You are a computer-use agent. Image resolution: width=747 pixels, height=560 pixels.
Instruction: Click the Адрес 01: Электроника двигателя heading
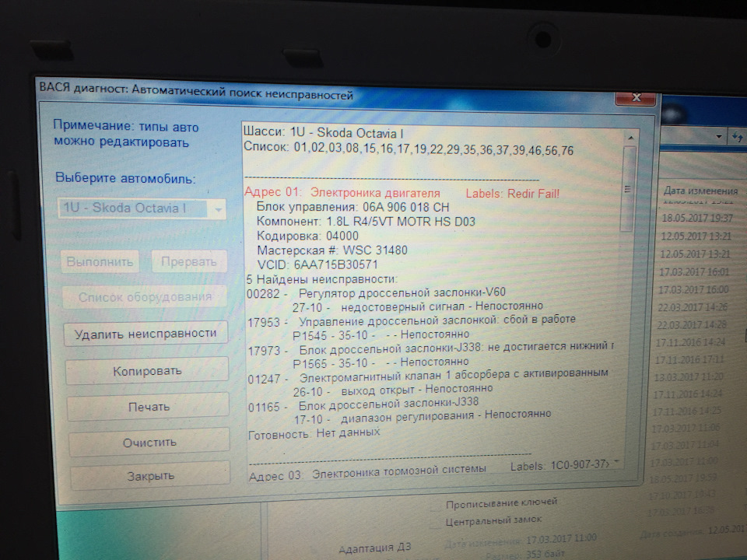[x=342, y=192]
